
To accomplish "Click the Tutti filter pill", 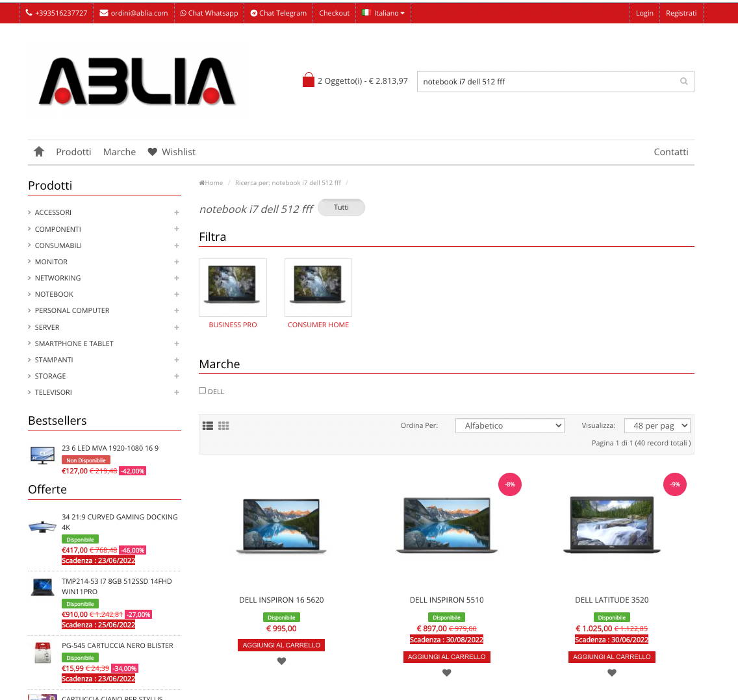I will [341, 208].
